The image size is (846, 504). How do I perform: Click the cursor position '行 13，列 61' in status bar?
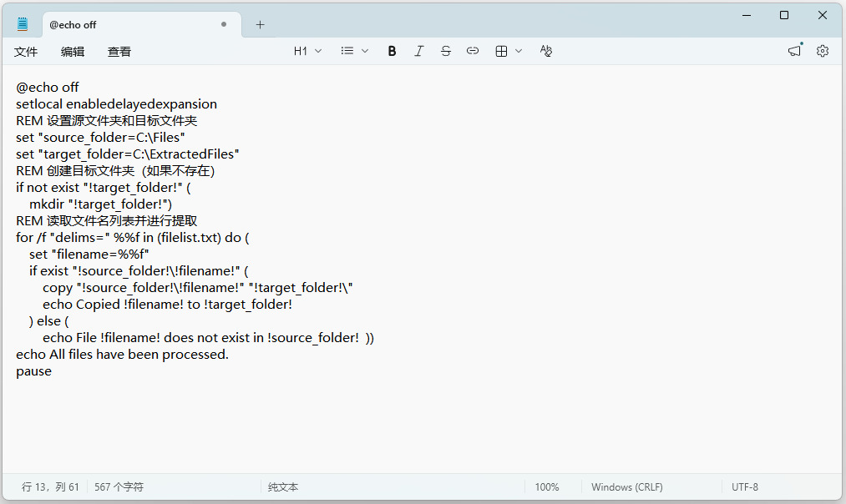coord(50,487)
